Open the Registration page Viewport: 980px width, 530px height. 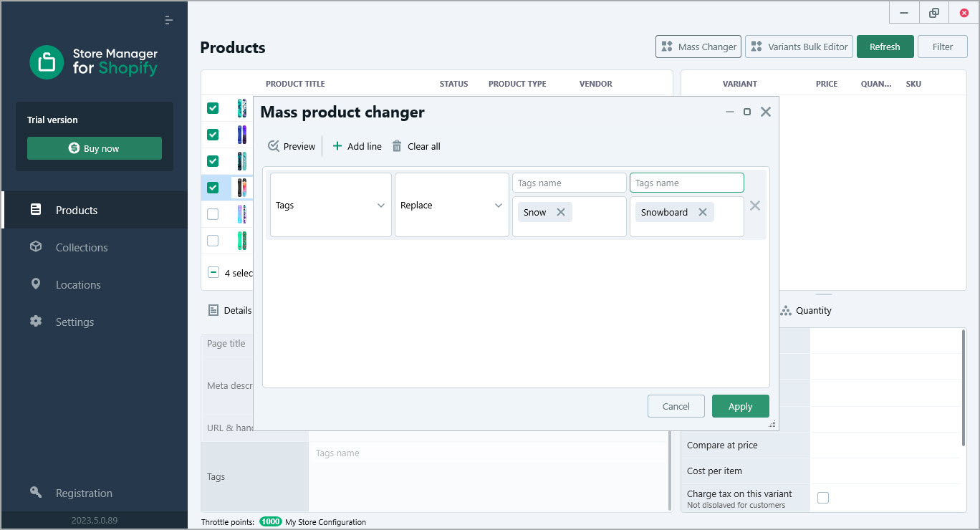pos(95,493)
